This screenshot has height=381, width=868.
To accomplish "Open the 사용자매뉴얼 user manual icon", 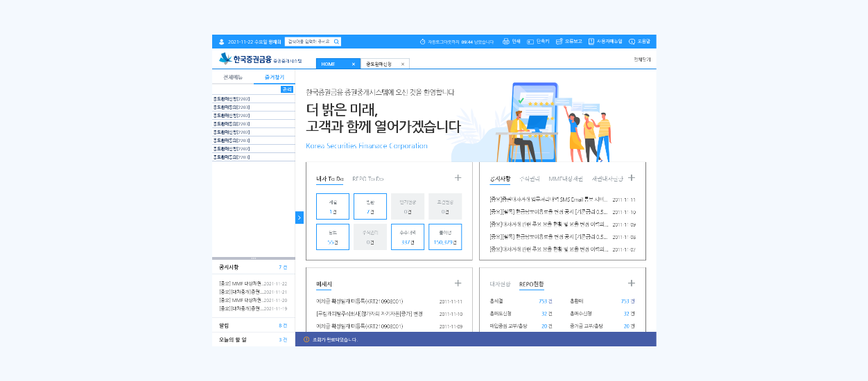I will click(x=591, y=42).
